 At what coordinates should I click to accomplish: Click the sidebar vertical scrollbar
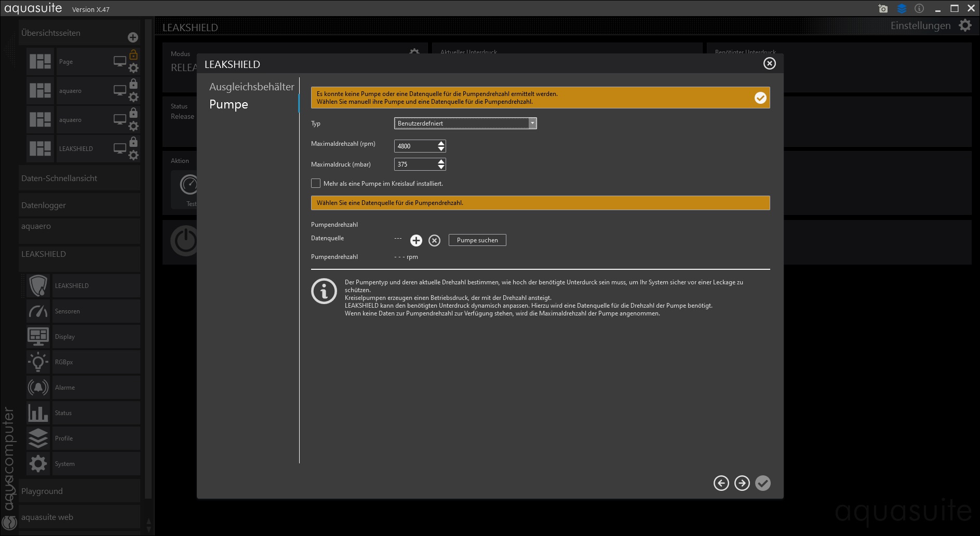point(148,259)
